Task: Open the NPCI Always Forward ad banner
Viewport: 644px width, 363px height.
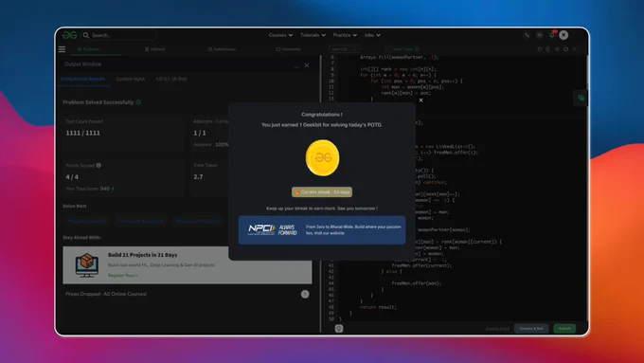Action: (x=322, y=229)
